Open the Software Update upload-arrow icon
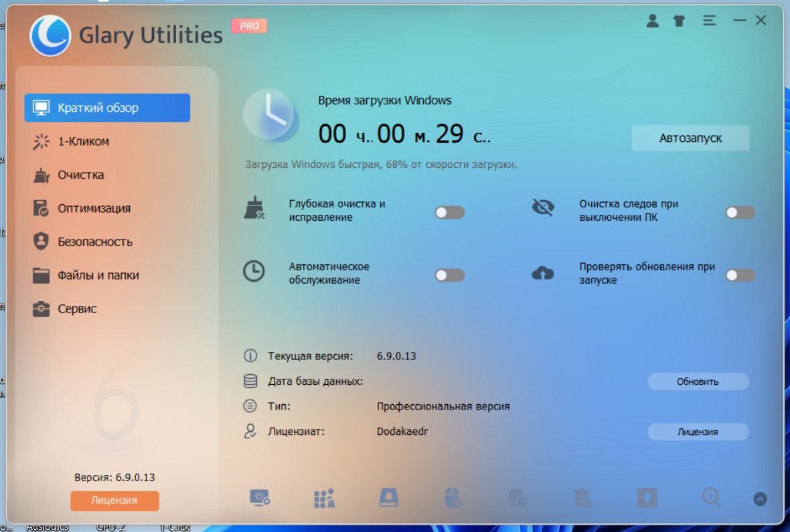The image size is (790, 532). click(647, 499)
